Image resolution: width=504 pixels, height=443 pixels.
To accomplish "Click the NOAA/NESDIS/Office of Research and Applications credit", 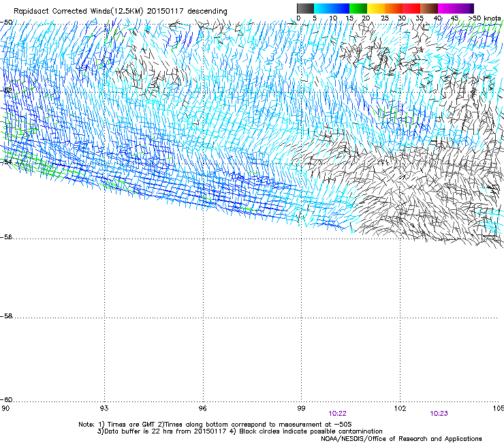I will pyautogui.click(x=401, y=439).
